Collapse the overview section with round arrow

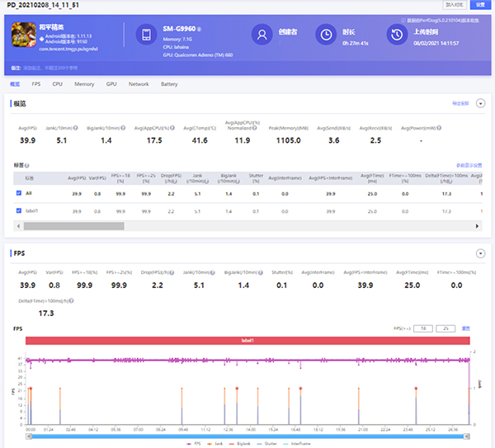(x=479, y=103)
